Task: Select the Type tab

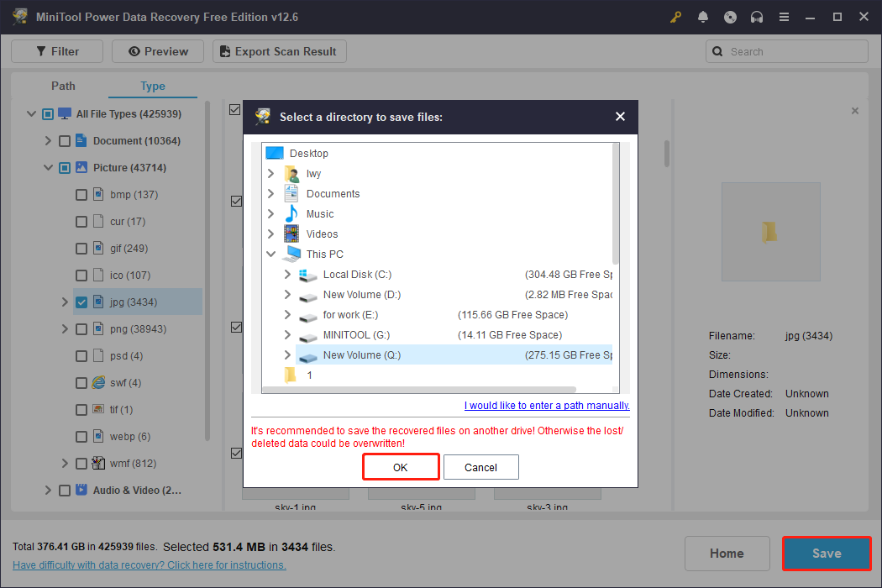Action: click(x=152, y=86)
